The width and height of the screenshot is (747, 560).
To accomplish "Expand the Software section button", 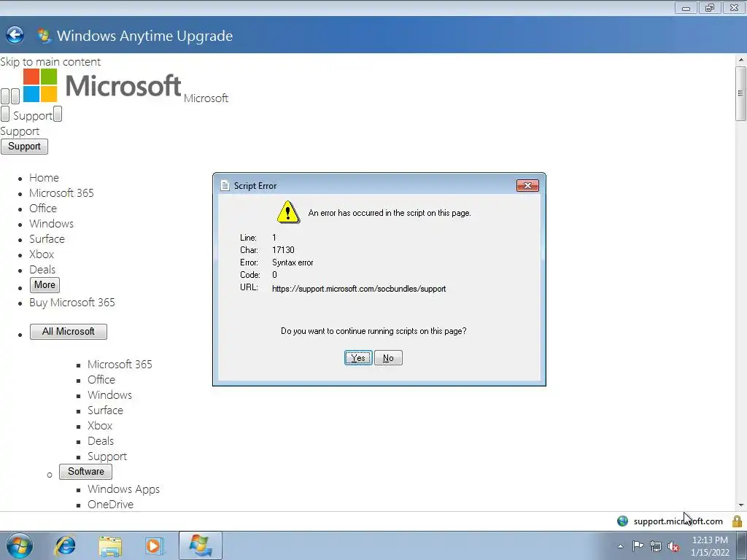I will [86, 472].
